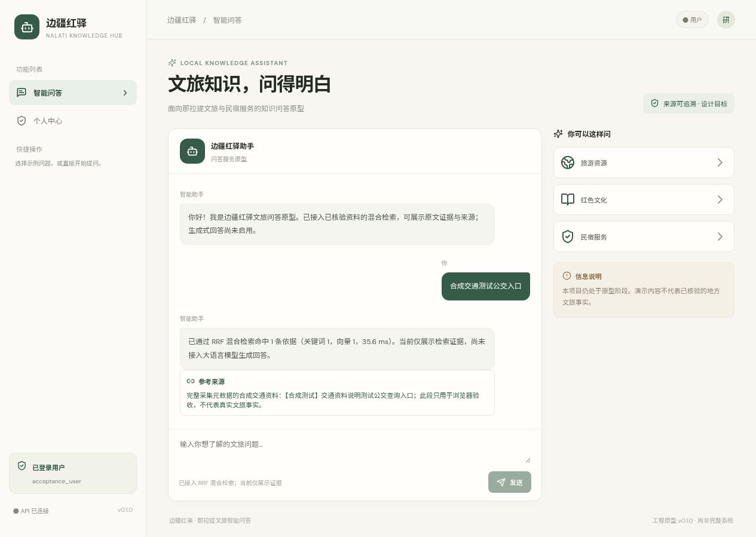The height and width of the screenshot is (537, 756).
Task: Click the RRF 混合检索命中 answer bubble
Action: tap(337, 348)
